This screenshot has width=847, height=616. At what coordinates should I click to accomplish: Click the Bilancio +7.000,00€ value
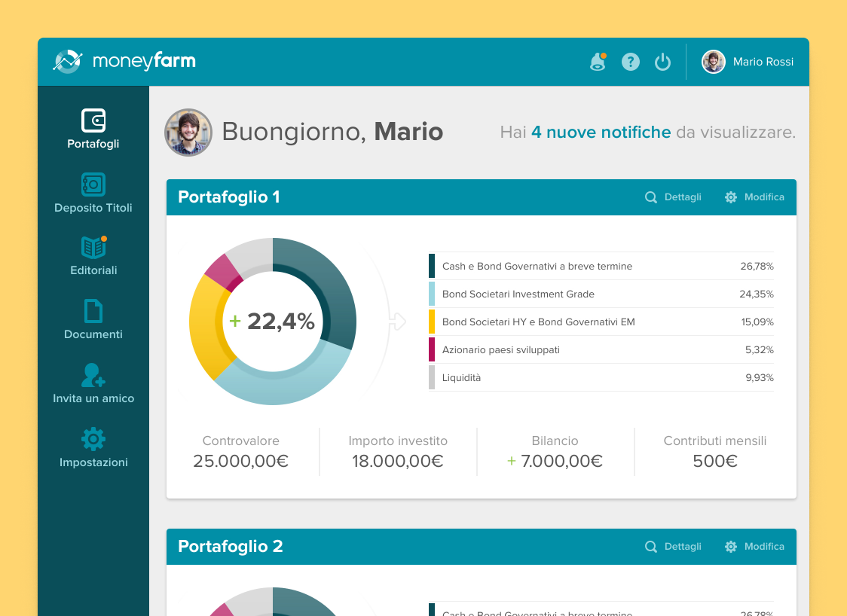[x=555, y=461]
